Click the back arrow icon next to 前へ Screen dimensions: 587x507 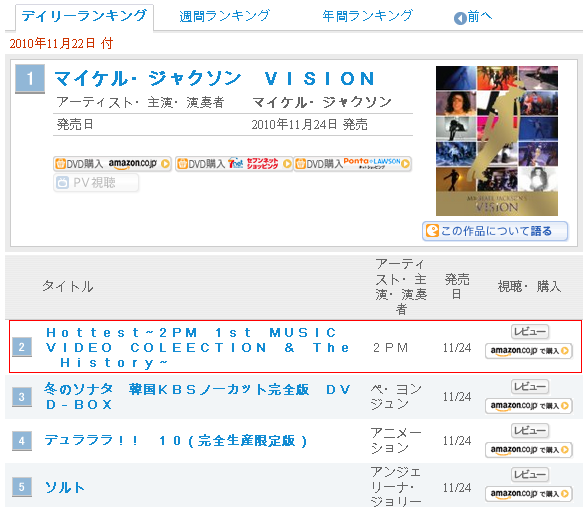click(x=460, y=18)
